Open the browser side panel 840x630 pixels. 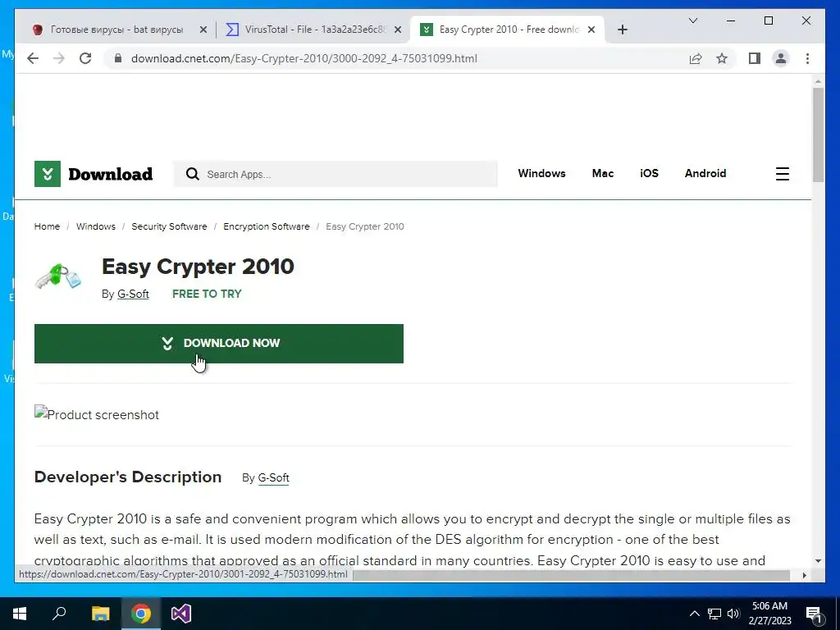pos(755,58)
